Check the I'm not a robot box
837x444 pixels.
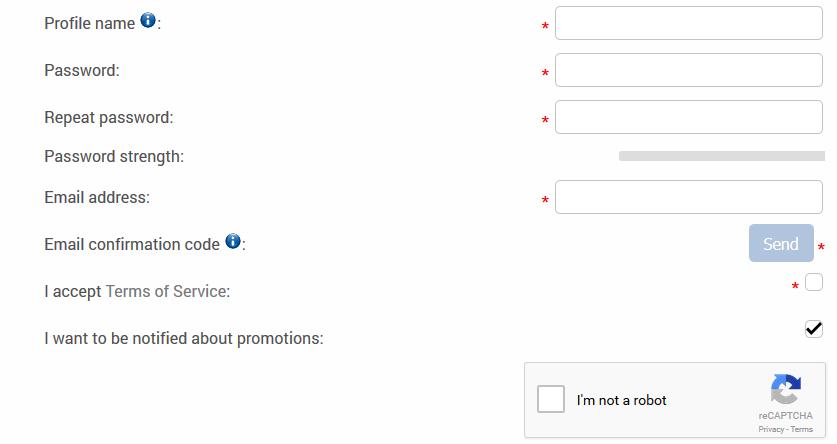coord(551,399)
